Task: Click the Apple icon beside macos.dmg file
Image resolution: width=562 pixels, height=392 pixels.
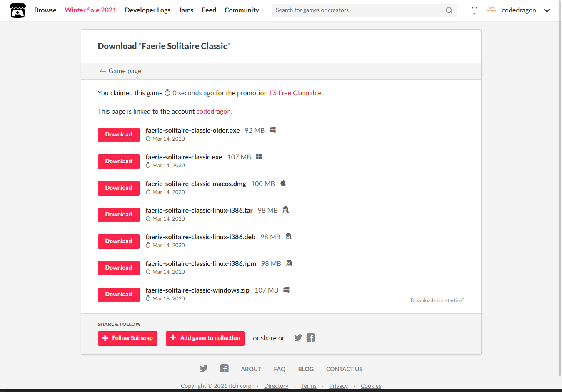Action: click(283, 183)
